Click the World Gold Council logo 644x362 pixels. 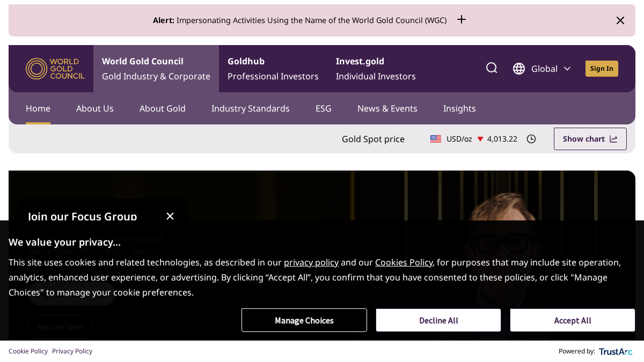pyautogui.click(x=55, y=69)
